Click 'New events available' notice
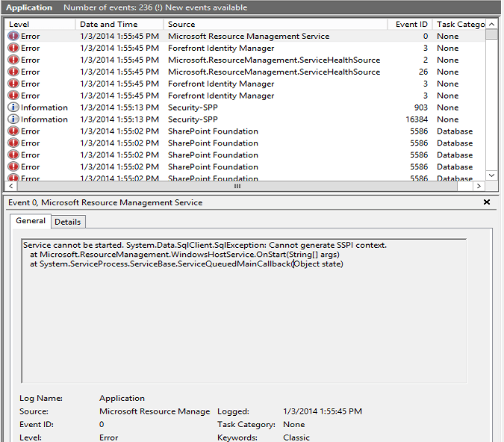 point(206,7)
